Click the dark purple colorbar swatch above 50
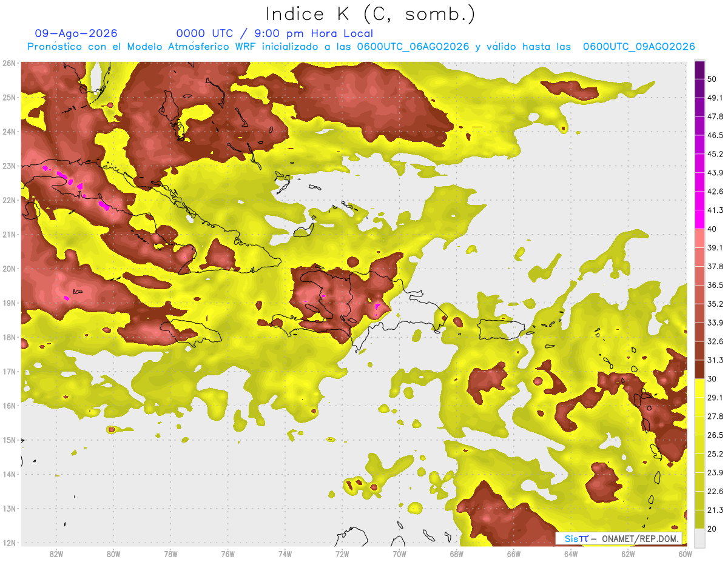 coord(699,70)
